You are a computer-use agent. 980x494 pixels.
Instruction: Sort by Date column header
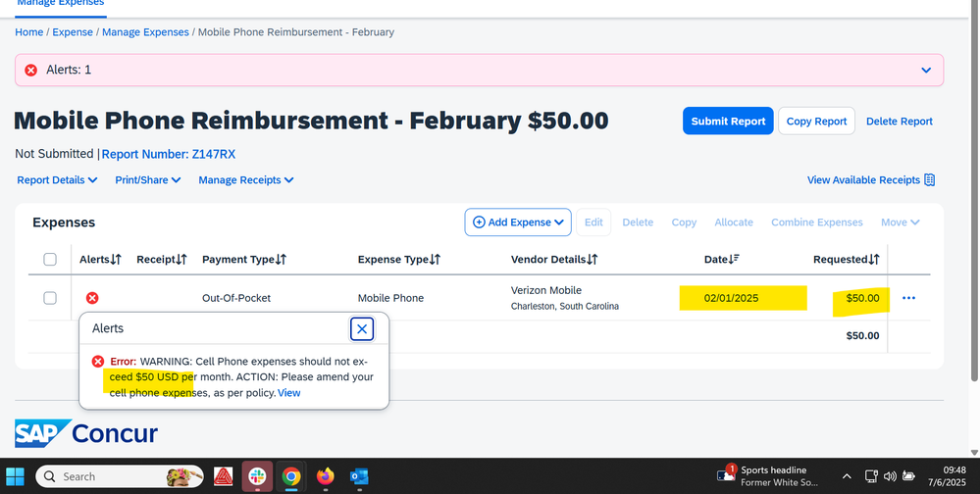click(x=722, y=259)
